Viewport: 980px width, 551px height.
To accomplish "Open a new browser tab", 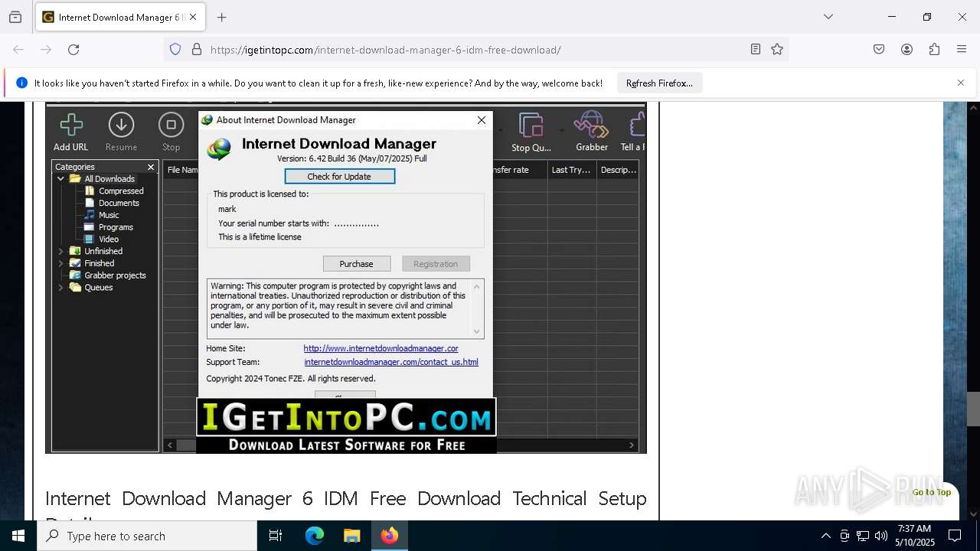I will click(221, 17).
